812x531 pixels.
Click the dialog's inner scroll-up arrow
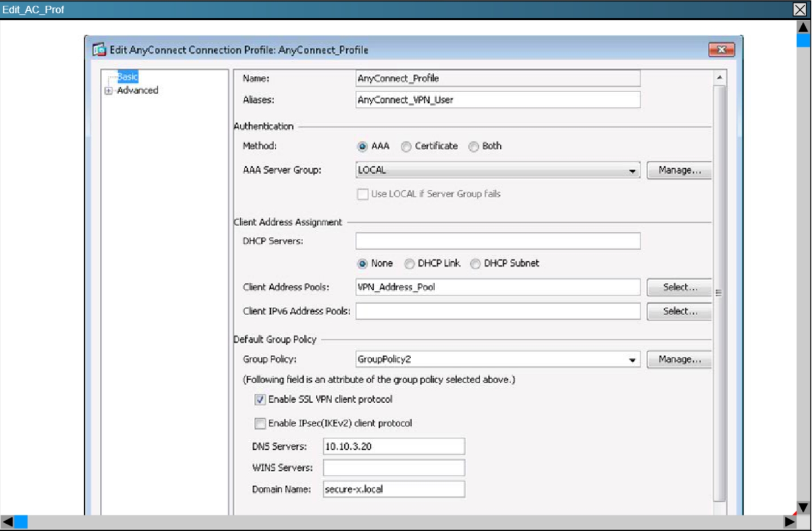coord(719,77)
